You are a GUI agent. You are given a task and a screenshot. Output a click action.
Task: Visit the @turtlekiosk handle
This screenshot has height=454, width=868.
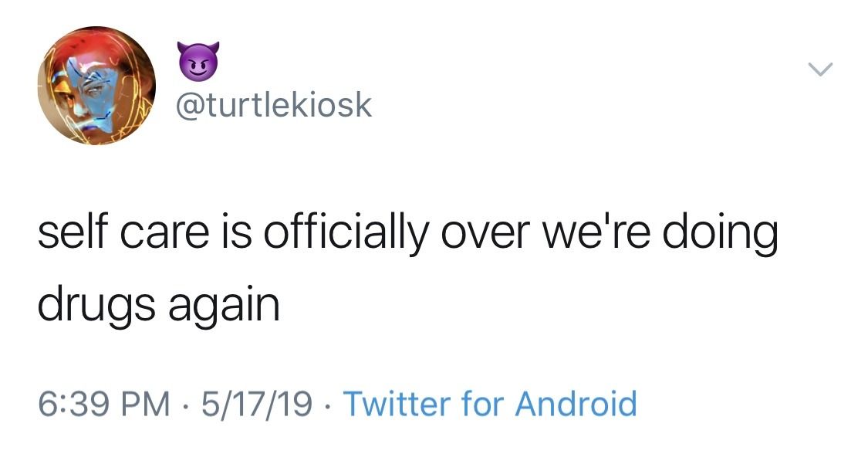(275, 105)
